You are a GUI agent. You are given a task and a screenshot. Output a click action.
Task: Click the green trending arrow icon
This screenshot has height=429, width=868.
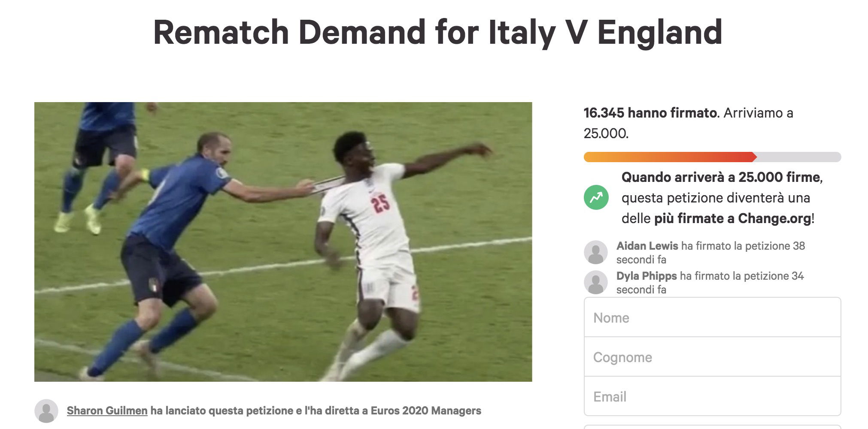(596, 198)
